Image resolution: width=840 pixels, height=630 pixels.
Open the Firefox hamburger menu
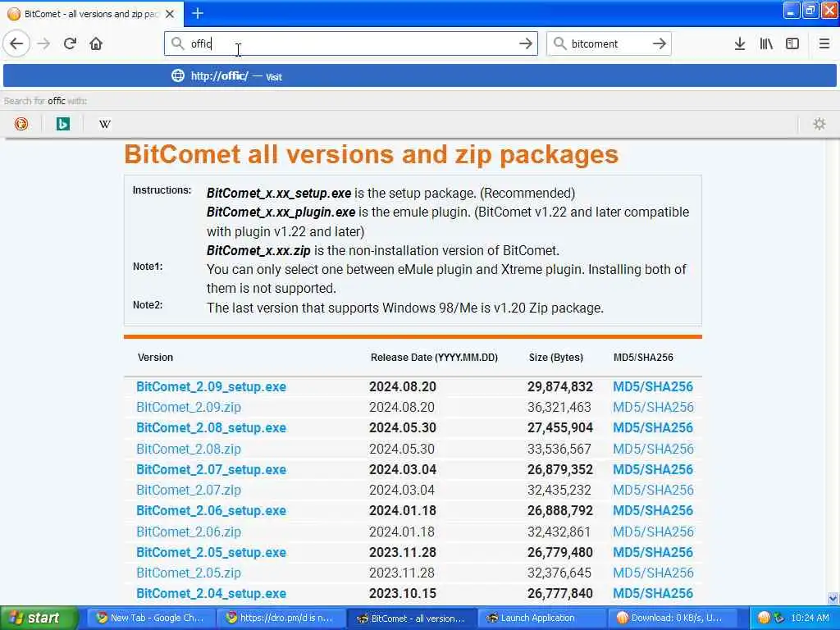point(824,43)
